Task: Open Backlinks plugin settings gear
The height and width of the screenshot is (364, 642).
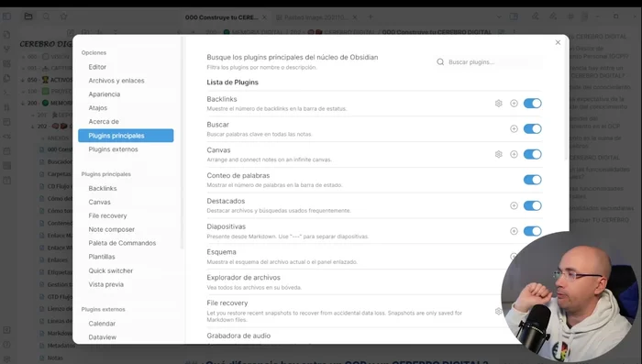Action: pyautogui.click(x=498, y=104)
